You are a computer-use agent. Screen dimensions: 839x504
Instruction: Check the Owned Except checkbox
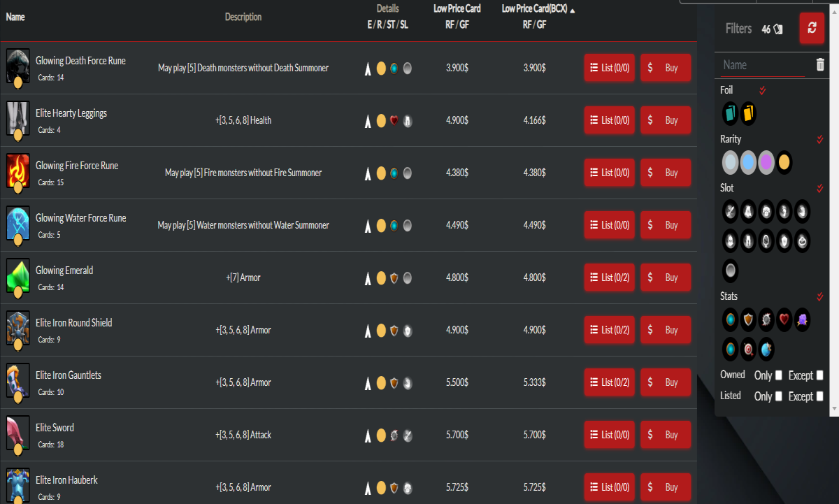(x=820, y=375)
